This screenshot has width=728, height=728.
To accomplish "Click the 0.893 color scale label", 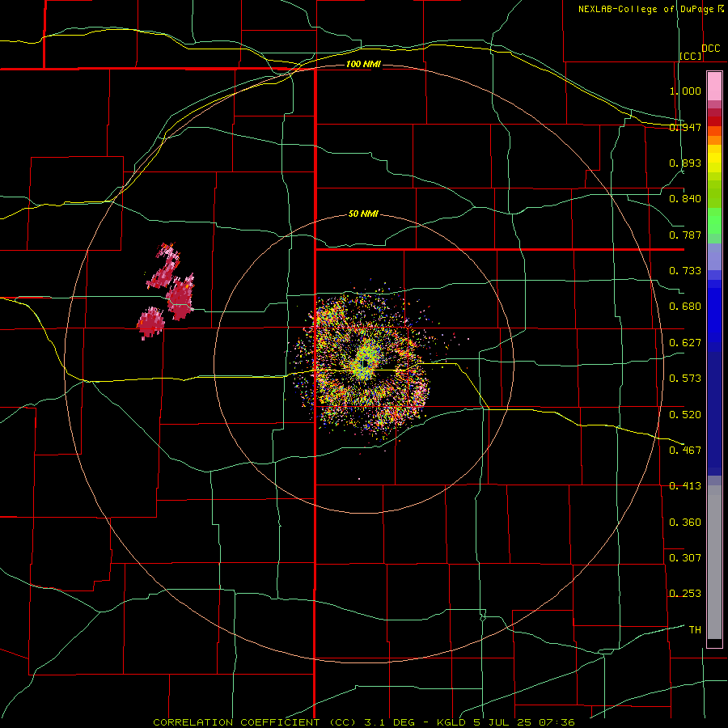I will pyautogui.click(x=685, y=163).
